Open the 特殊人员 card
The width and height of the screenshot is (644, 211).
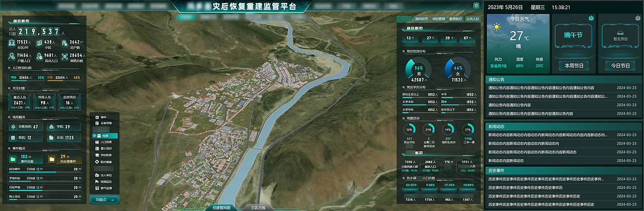(44, 102)
